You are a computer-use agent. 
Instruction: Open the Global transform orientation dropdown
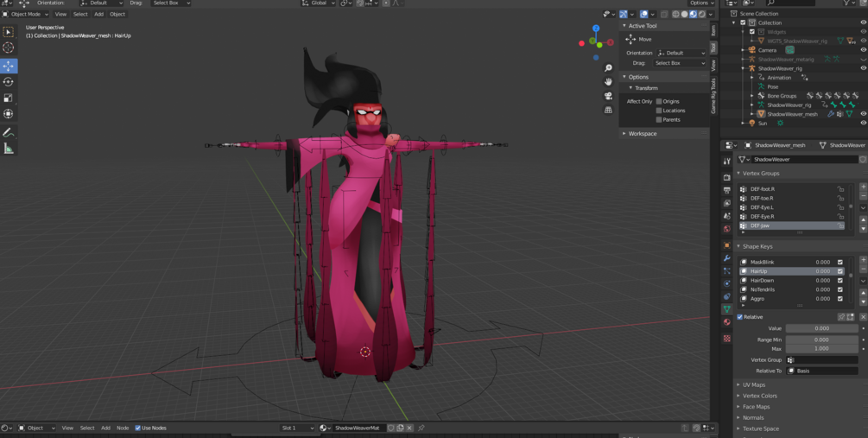tap(317, 3)
